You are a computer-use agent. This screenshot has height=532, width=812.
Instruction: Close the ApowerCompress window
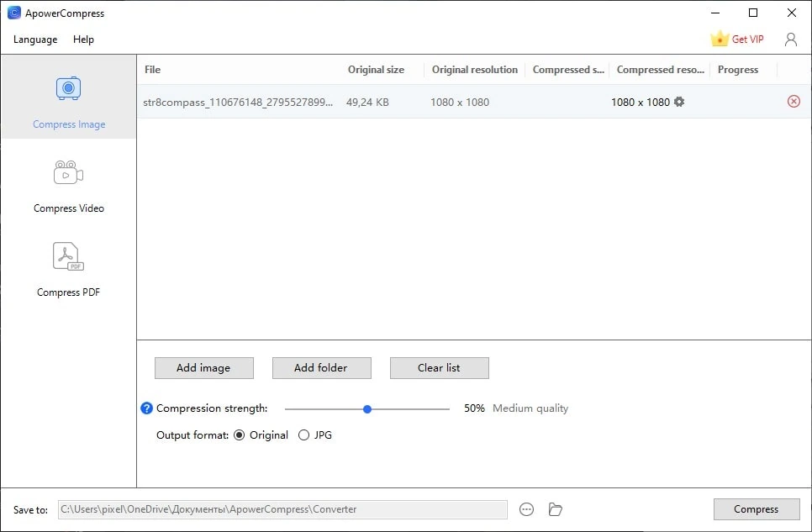click(x=791, y=13)
